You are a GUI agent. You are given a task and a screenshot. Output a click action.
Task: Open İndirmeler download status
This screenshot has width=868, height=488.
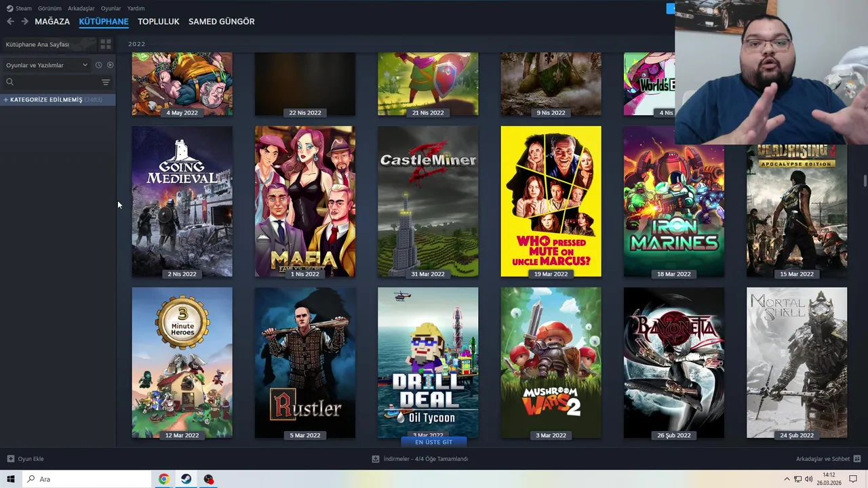[x=420, y=459]
